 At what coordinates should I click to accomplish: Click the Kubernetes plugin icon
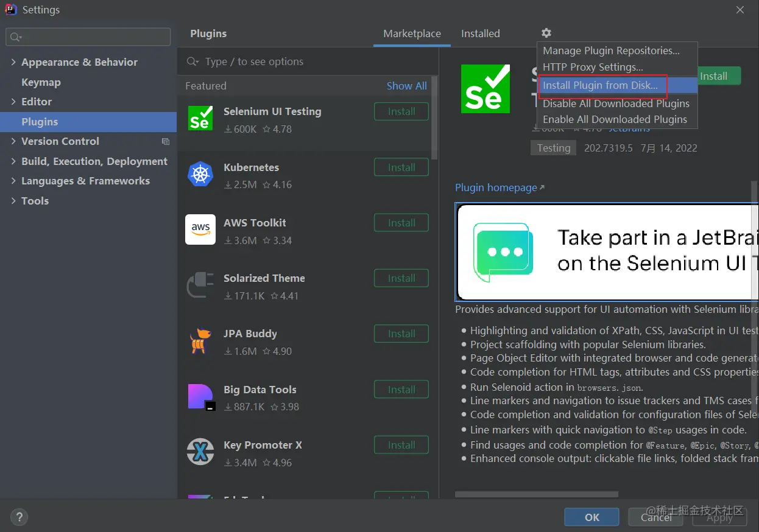200,174
